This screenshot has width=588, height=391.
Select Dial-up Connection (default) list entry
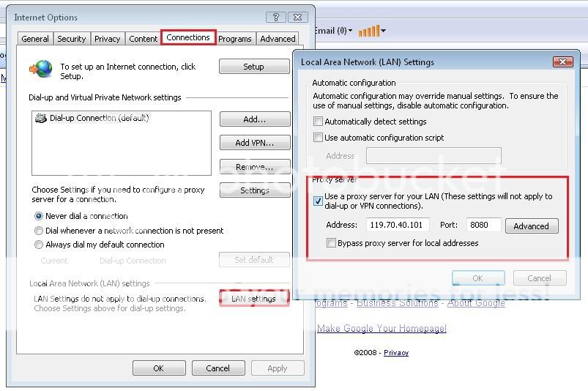point(98,118)
